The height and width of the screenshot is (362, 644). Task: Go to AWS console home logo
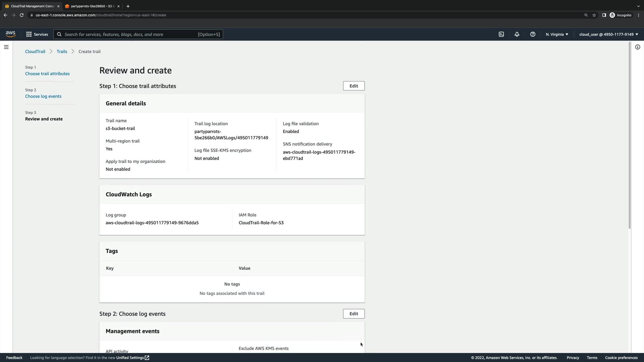click(x=10, y=34)
